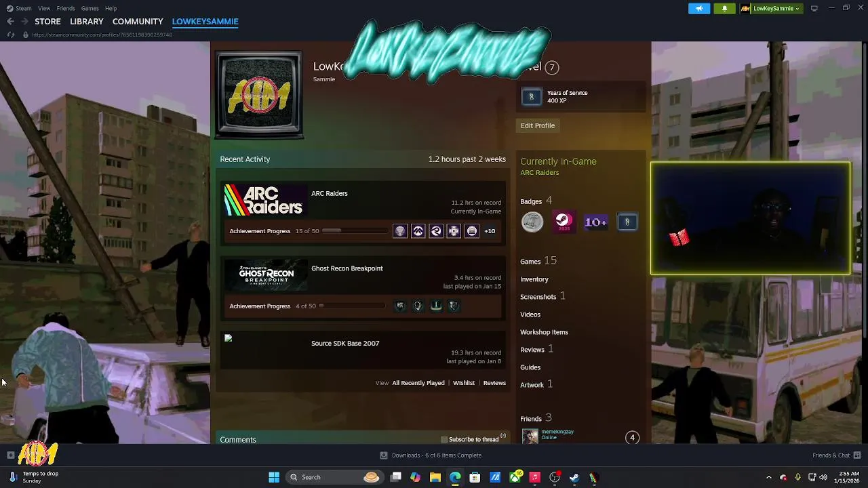
Task: Go back with the left arrow
Action: pyautogui.click(x=10, y=22)
